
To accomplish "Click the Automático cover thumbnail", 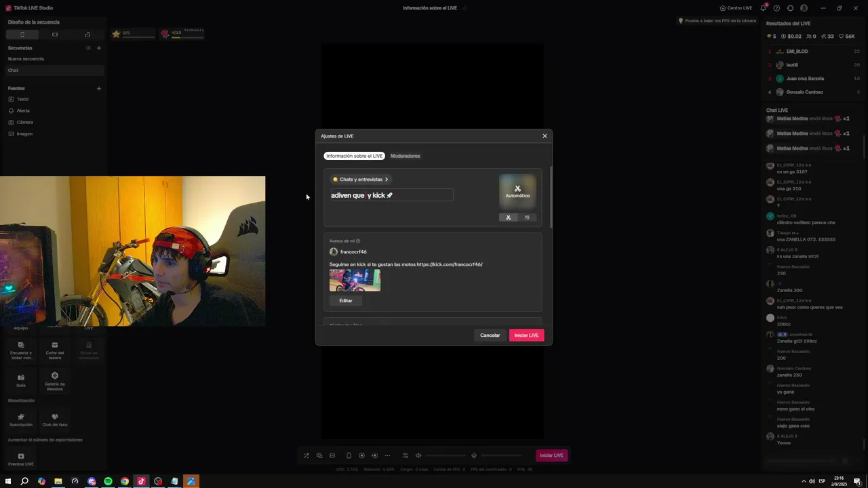I will [517, 192].
